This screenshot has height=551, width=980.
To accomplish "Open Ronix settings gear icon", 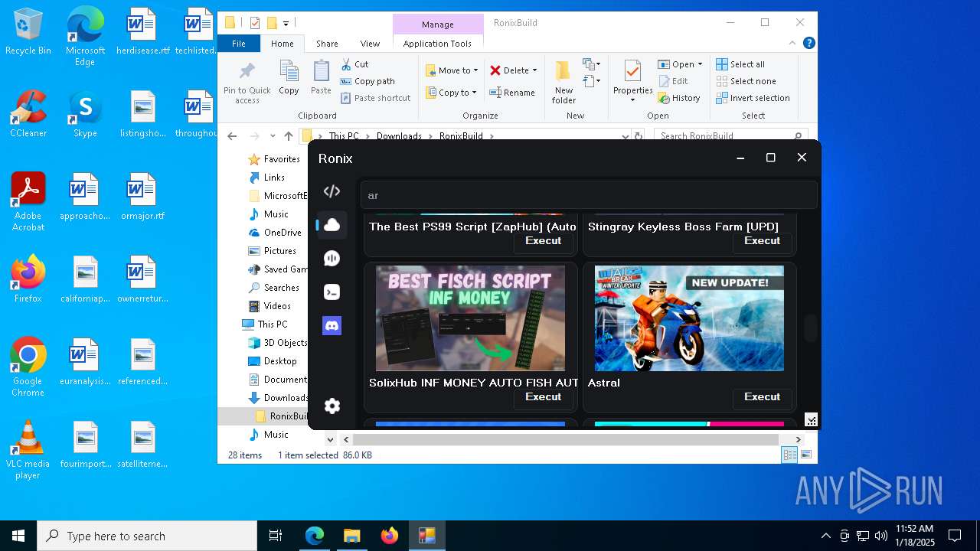I will click(332, 406).
